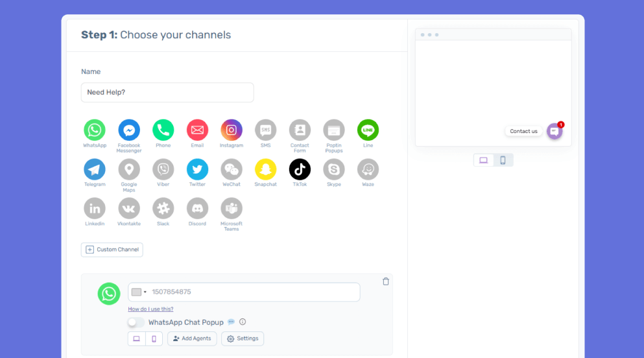Screen dimensions: 644x358
Task: Toggle mobile visibility for WhatsApp channel
Action: (154, 339)
